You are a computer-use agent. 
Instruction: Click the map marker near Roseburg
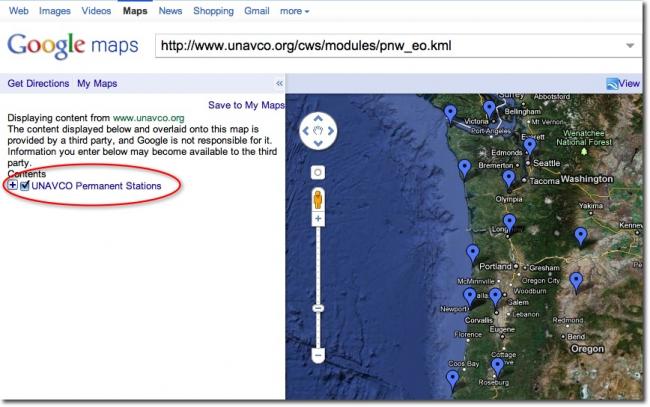(x=498, y=367)
